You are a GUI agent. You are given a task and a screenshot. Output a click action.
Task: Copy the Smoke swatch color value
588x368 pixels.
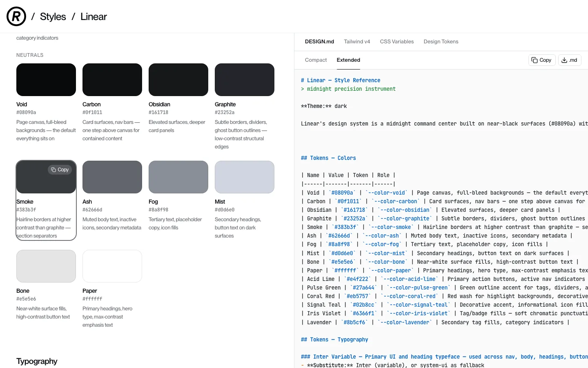click(60, 170)
